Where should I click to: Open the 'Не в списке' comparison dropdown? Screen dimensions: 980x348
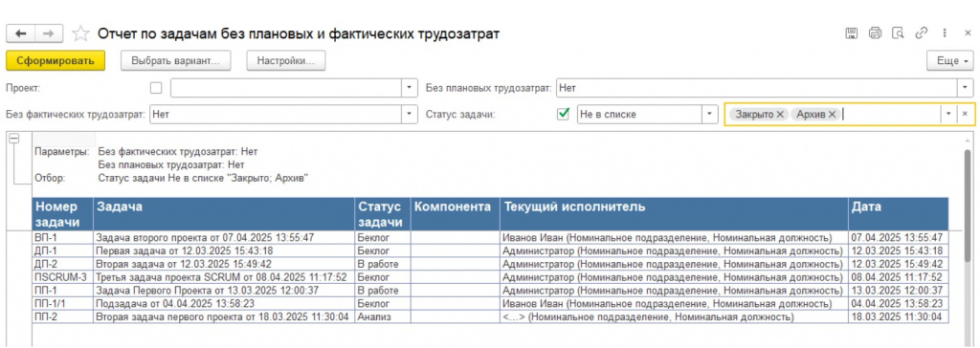709,115
